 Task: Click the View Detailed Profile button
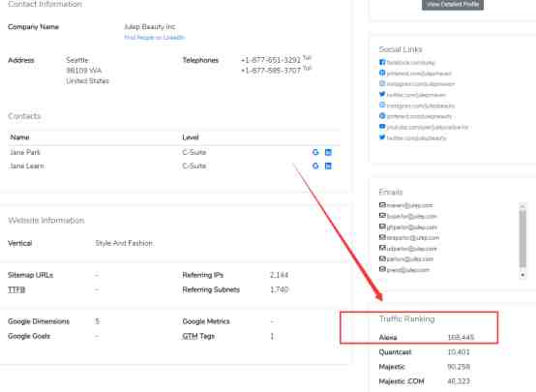tap(453, 5)
